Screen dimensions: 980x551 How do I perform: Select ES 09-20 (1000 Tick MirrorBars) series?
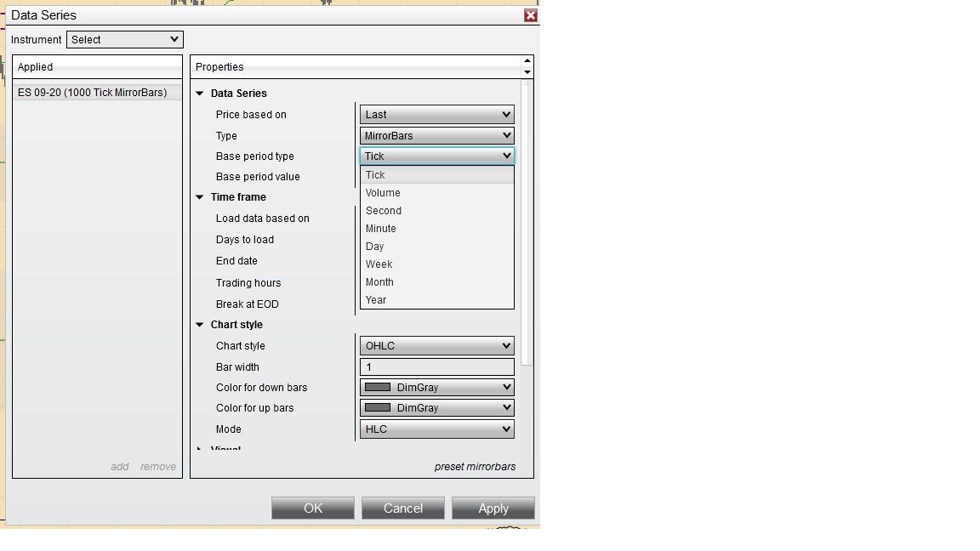point(98,93)
